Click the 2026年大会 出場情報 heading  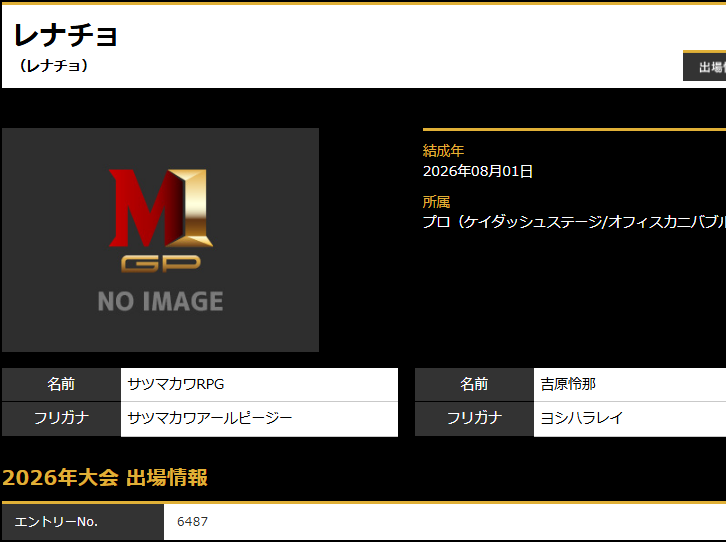click(x=105, y=477)
